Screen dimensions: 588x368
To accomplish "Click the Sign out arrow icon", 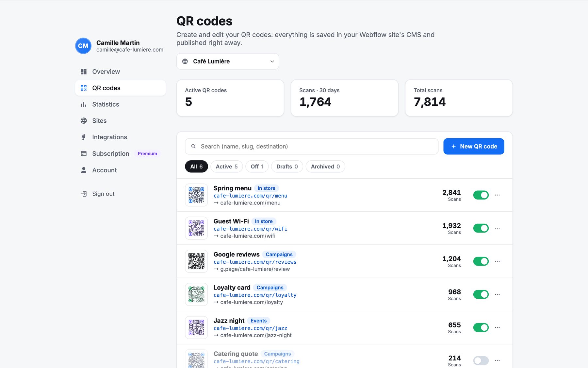I will pyautogui.click(x=84, y=194).
